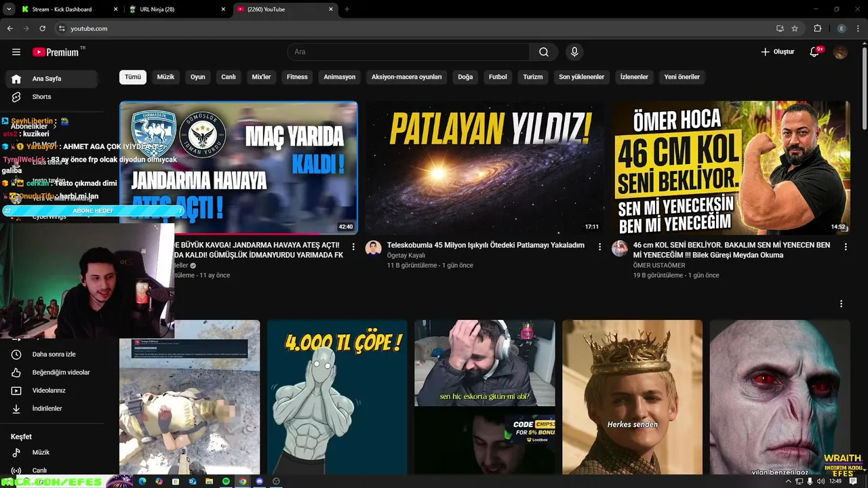Viewport: 868px width, 488px height.
Task: Select the Son yüklenenler chip
Action: click(582, 77)
